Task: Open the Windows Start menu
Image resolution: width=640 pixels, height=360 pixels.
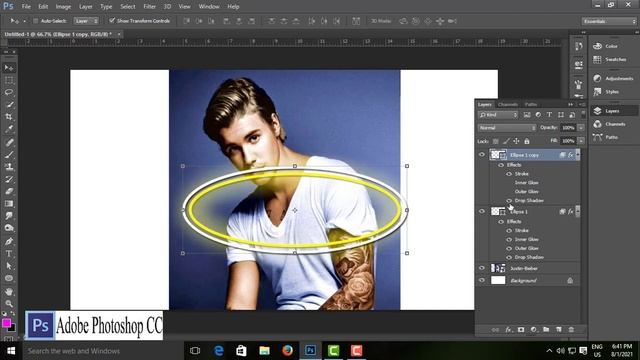Action: pyautogui.click(x=11, y=351)
